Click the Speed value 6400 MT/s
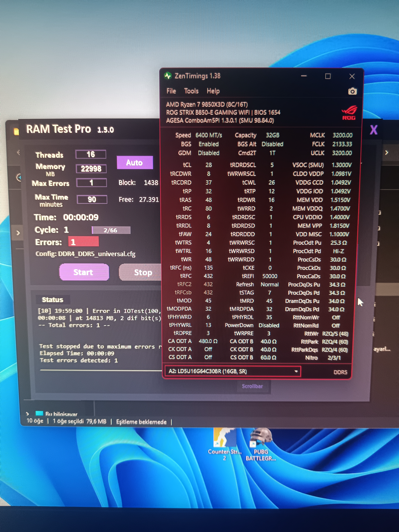The width and height of the screenshot is (399, 532). (209, 135)
